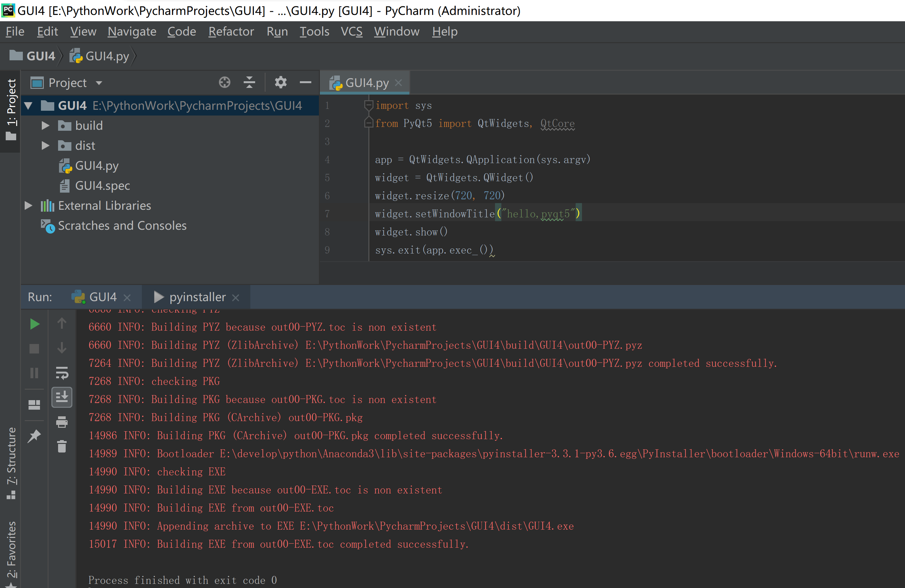Image resolution: width=905 pixels, height=588 pixels.
Task: Open the File menu
Action: coord(15,31)
